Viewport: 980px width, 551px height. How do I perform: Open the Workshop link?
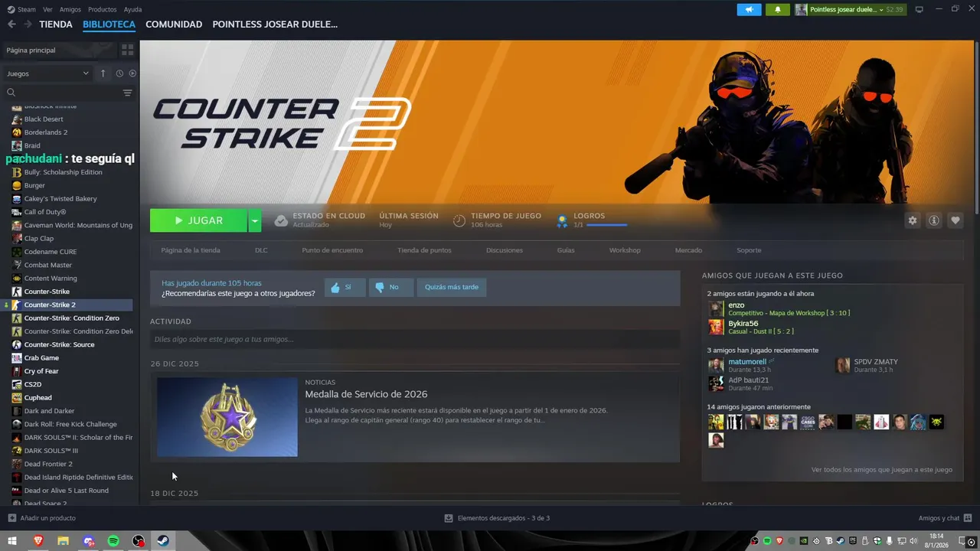pos(625,250)
